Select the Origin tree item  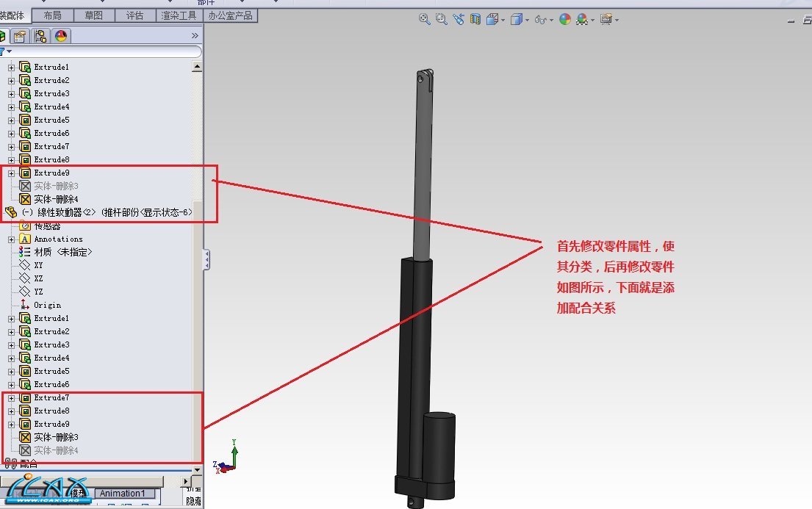48,305
